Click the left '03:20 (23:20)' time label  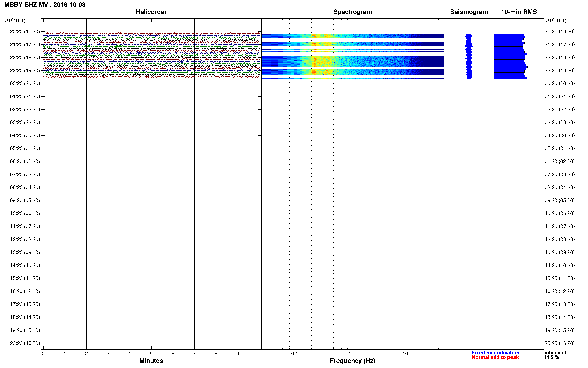pyautogui.click(x=25, y=122)
